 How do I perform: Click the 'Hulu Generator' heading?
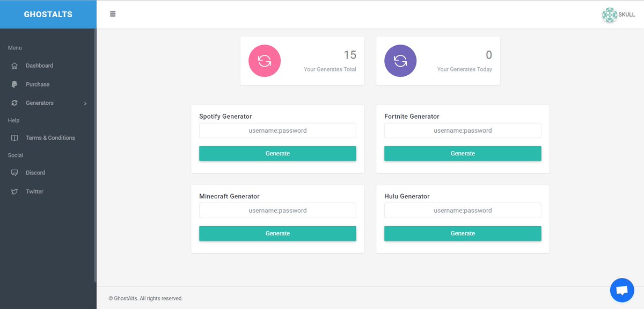point(407,197)
